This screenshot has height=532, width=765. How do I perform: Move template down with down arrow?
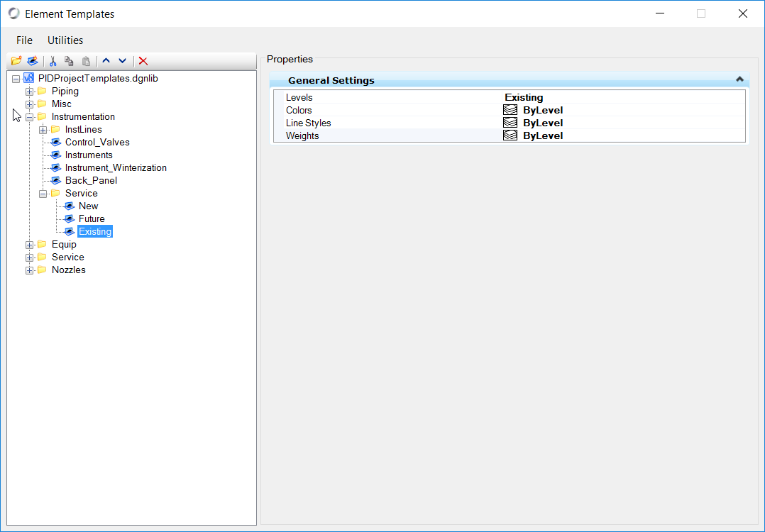click(x=122, y=61)
